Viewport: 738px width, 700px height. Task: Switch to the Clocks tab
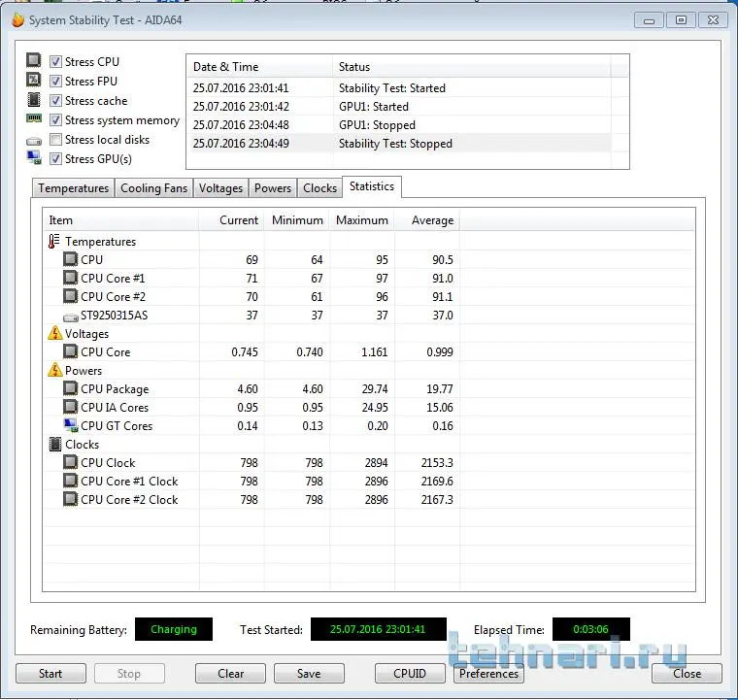pyautogui.click(x=320, y=188)
